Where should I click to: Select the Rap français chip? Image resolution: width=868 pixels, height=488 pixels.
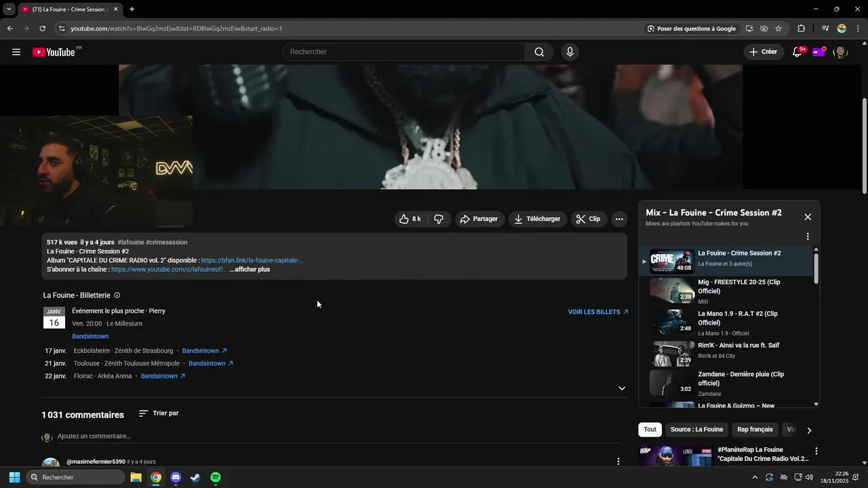pos(755,430)
